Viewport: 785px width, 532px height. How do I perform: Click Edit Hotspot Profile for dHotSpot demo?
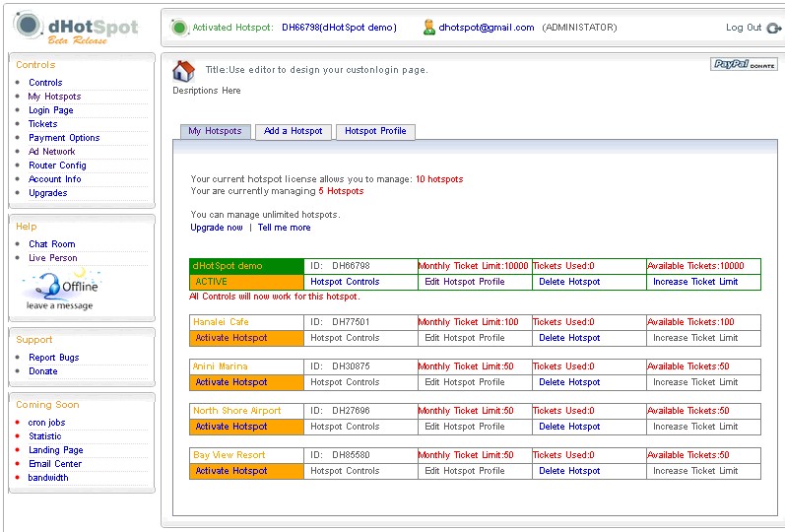[x=465, y=282]
